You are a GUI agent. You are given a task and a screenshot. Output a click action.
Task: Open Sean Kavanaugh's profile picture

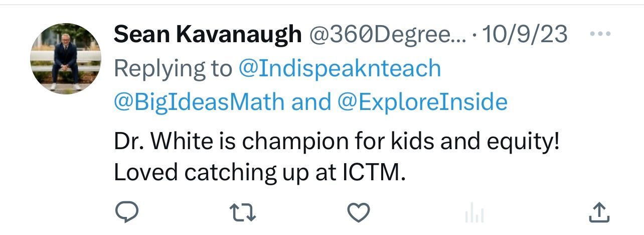tap(66, 59)
